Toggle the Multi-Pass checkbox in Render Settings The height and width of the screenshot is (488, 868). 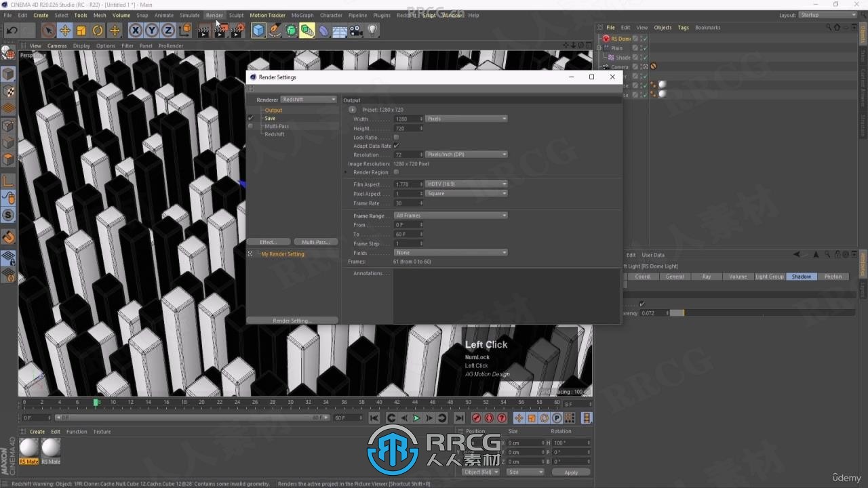(x=250, y=126)
